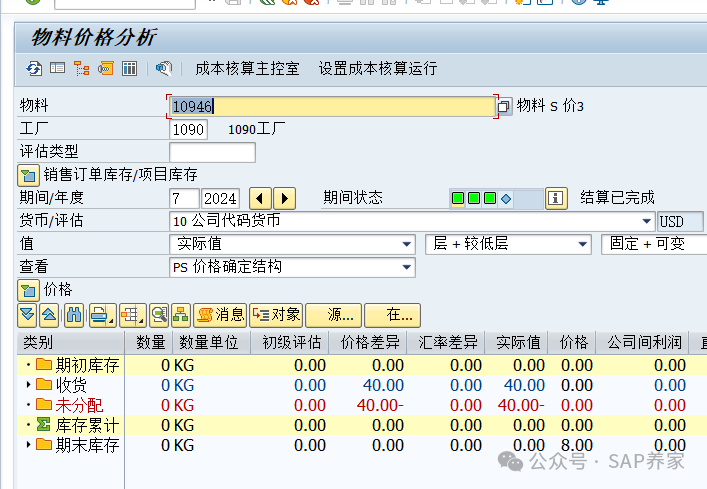The image size is (707, 489).
Task: Click the magnifier details icon
Action: (x=159, y=315)
